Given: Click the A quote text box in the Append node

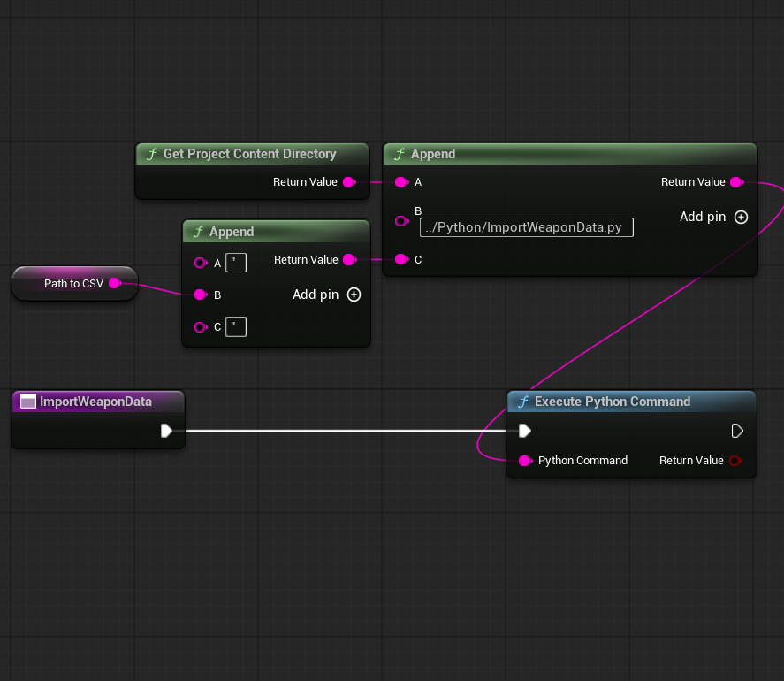Looking at the screenshot, I should (x=236, y=263).
